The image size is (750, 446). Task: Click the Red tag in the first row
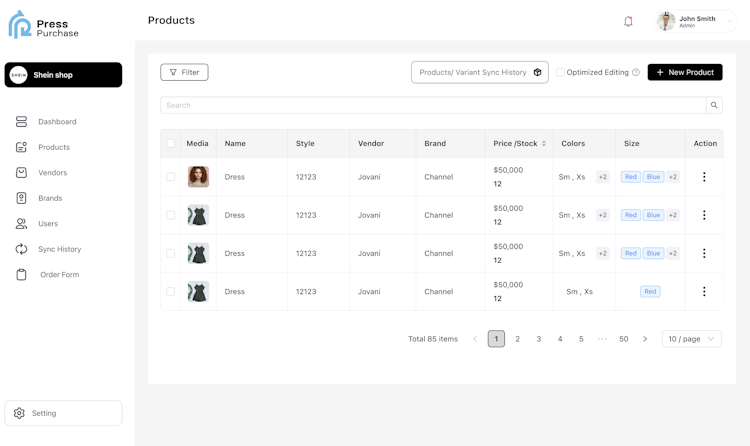tap(631, 177)
